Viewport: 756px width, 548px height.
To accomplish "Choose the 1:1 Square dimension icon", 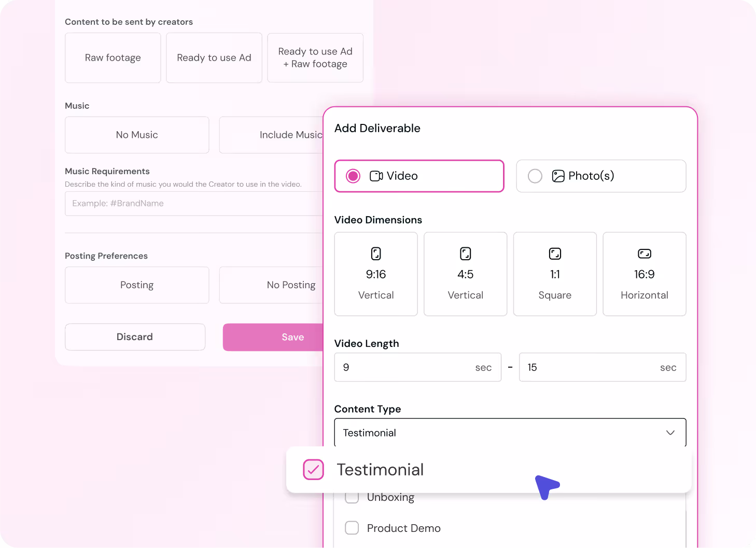I will click(x=555, y=254).
